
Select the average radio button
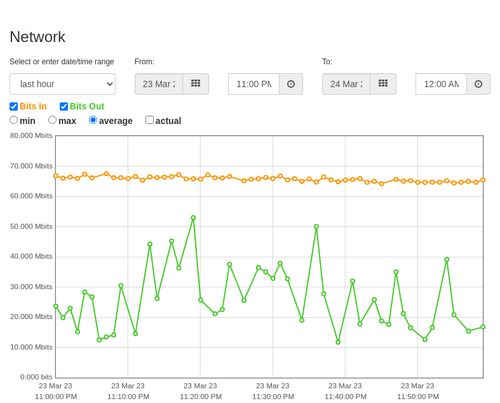pyautogui.click(x=93, y=120)
